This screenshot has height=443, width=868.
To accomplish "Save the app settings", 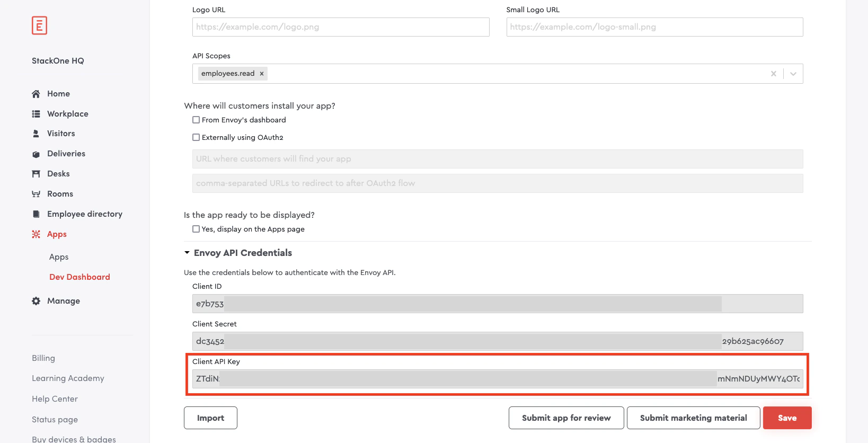I will (x=787, y=418).
